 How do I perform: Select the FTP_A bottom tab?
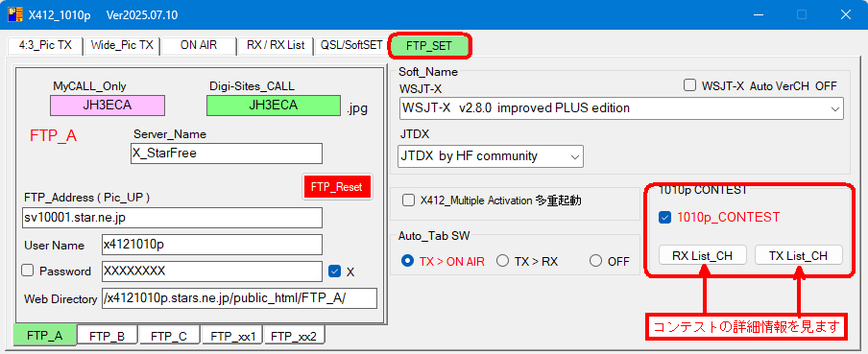click(44, 335)
